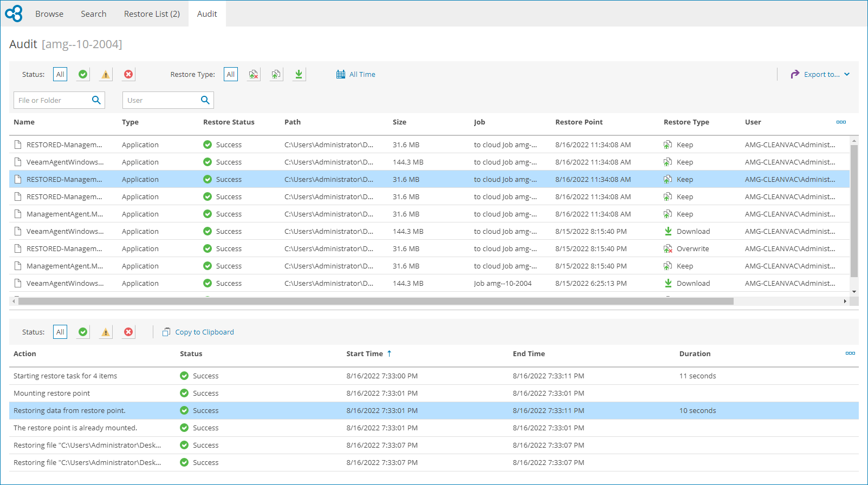
Task: Click the horizontal scrollbar of the restore table
Action: click(375, 301)
